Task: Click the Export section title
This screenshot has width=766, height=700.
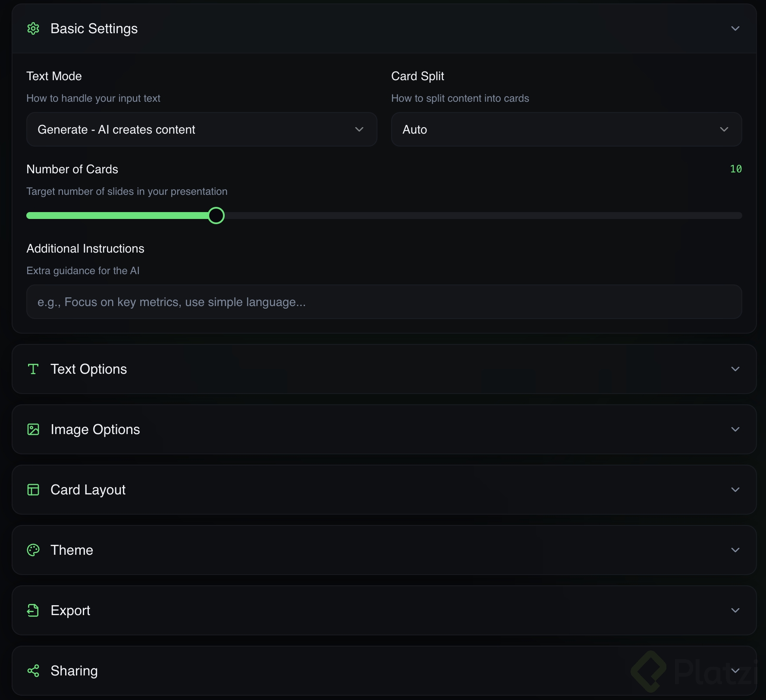Action: tap(70, 610)
